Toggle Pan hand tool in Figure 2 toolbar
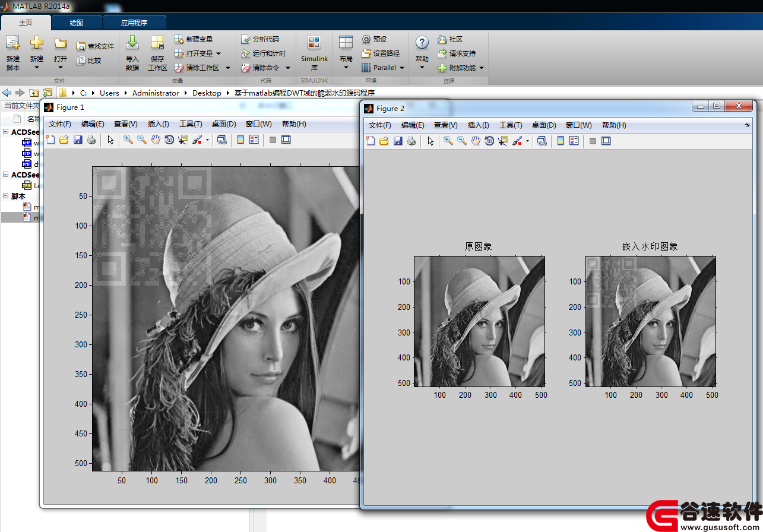This screenshot has height=532, width=763. pos(476,141)
